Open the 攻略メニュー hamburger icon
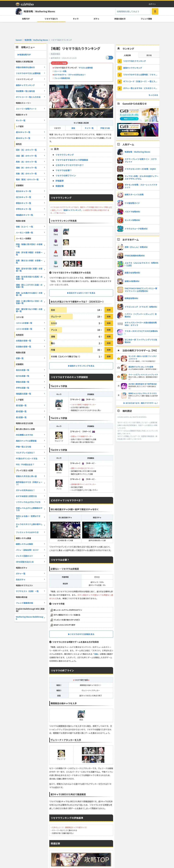174x868 pixels. click(17, 47)
